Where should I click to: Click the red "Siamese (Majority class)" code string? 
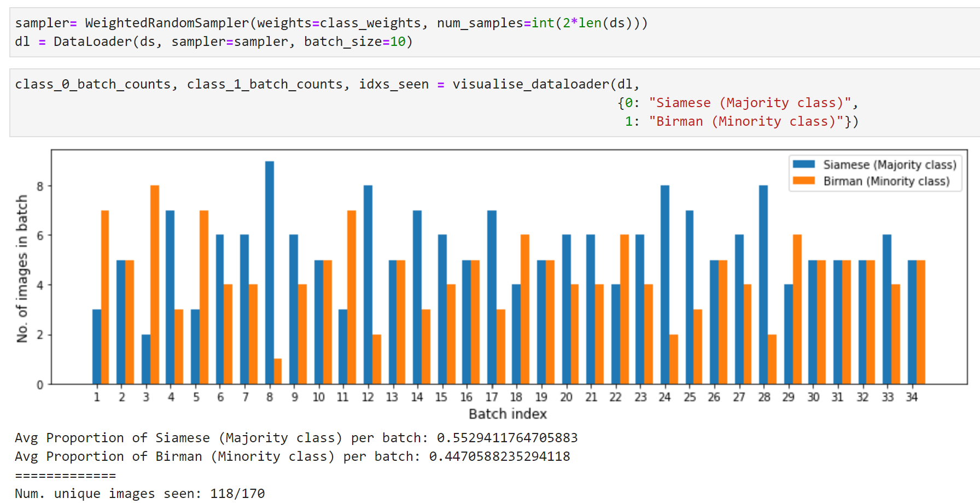click(750, 103)
